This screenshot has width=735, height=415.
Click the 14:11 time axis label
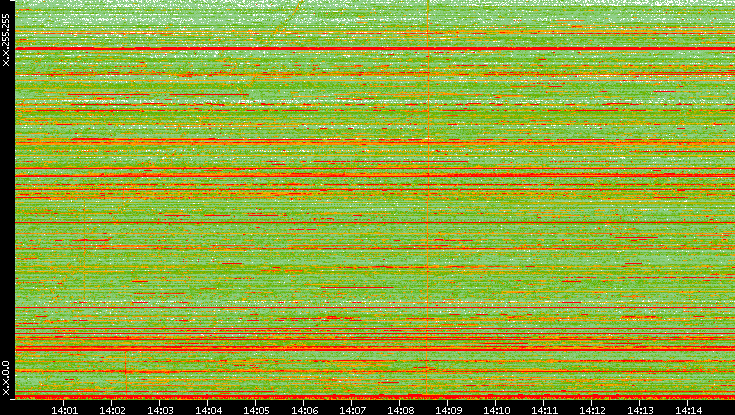[544, 410]
